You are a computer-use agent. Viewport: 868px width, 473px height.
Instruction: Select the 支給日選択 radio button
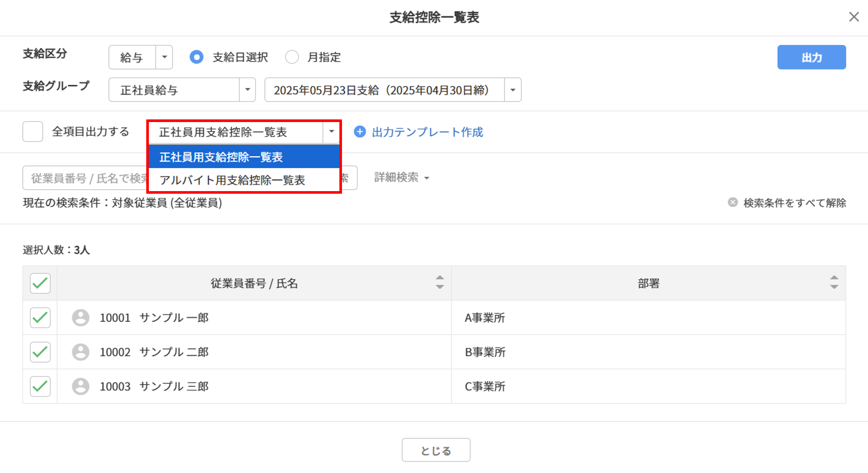(x=197, y=57)
